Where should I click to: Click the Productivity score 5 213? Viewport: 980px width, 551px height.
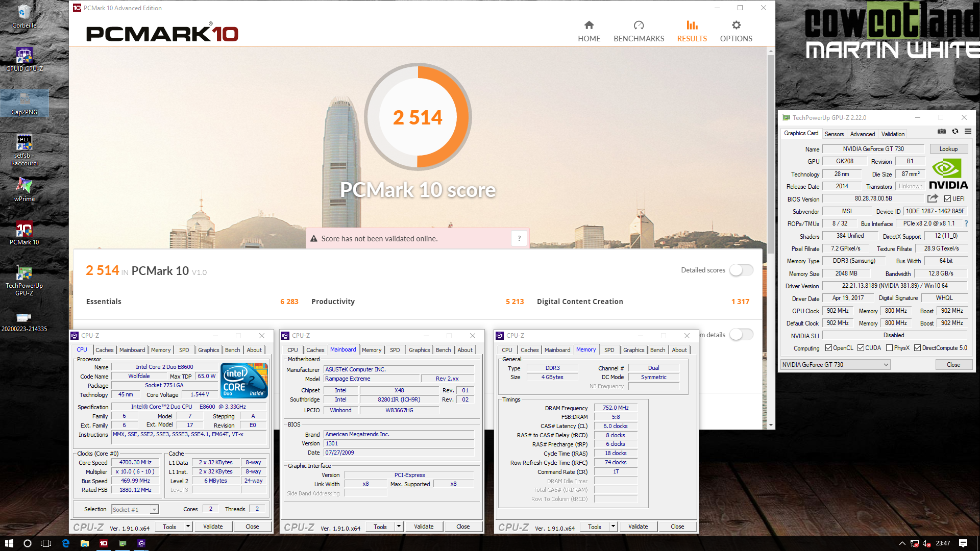coord(514,302)
